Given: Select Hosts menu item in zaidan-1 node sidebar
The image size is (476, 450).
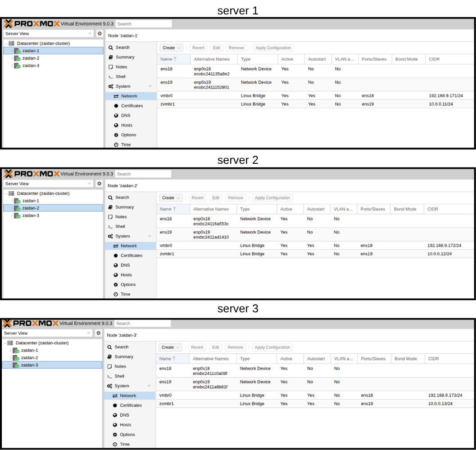Looking at the screenshot, I should pos(126,125).
